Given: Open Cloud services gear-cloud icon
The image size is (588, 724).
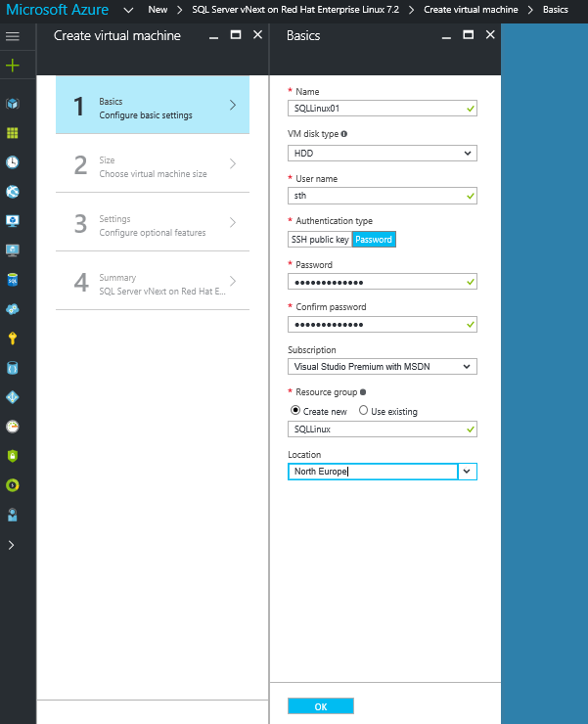Looking at the screenshot, I should coord(13,309).
